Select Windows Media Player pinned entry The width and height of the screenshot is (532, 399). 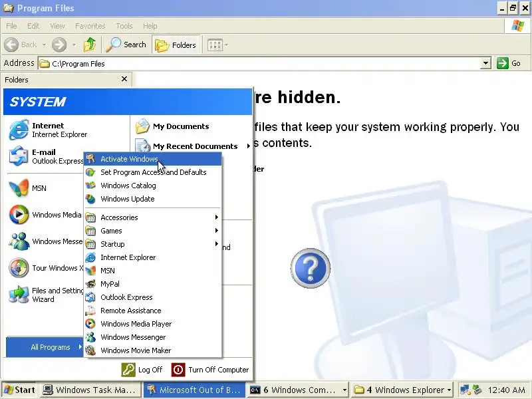(x=45, y=214)
